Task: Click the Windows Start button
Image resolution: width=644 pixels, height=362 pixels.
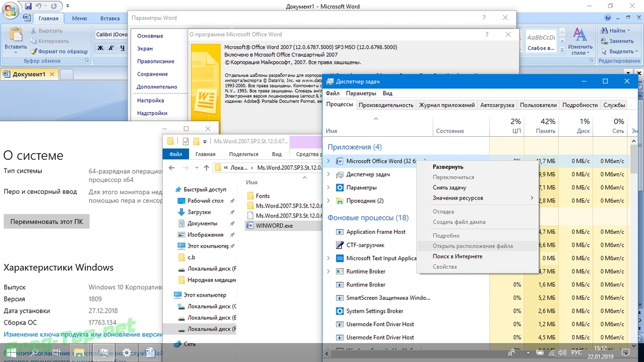Action: (x=10, y=352)
